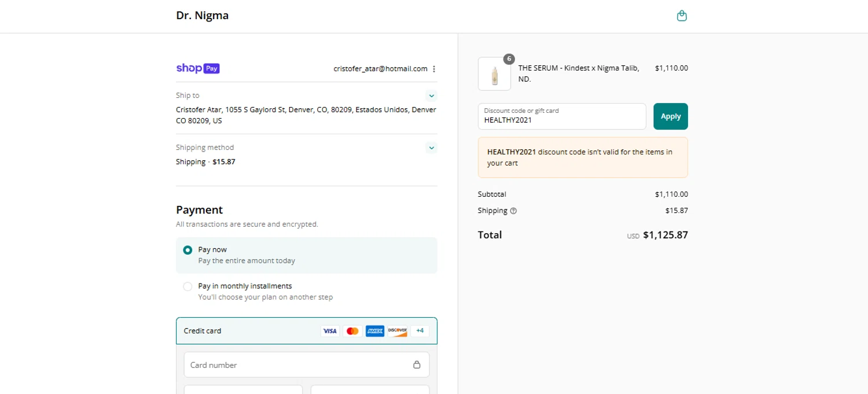
Task: Show the +4 additional card types
Action: coord(420,331)
